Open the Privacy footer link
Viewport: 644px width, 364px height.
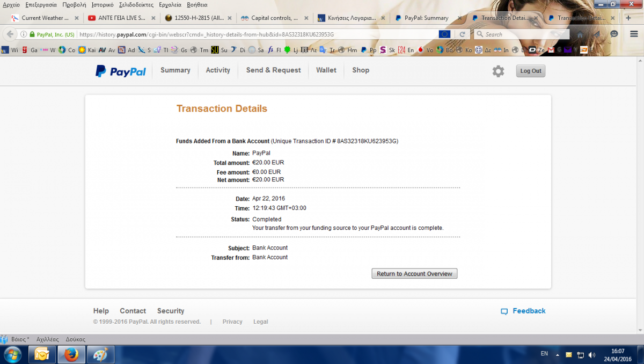[232, 322]
